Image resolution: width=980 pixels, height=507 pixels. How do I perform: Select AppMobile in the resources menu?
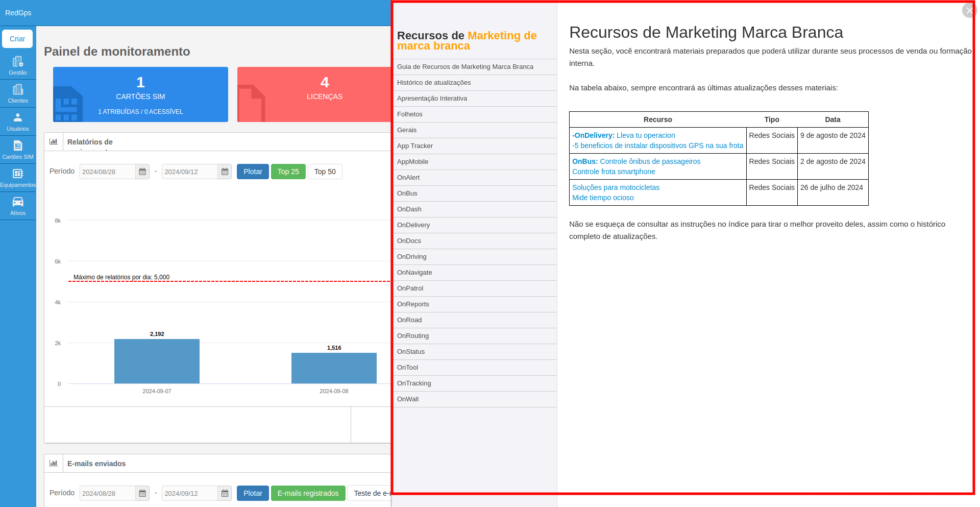tap(475, 162)
